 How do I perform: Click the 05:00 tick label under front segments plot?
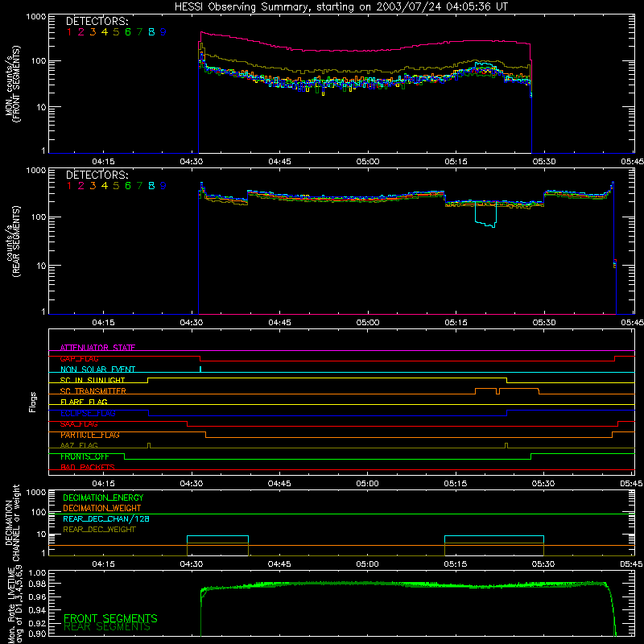click(x=368, y=162)
